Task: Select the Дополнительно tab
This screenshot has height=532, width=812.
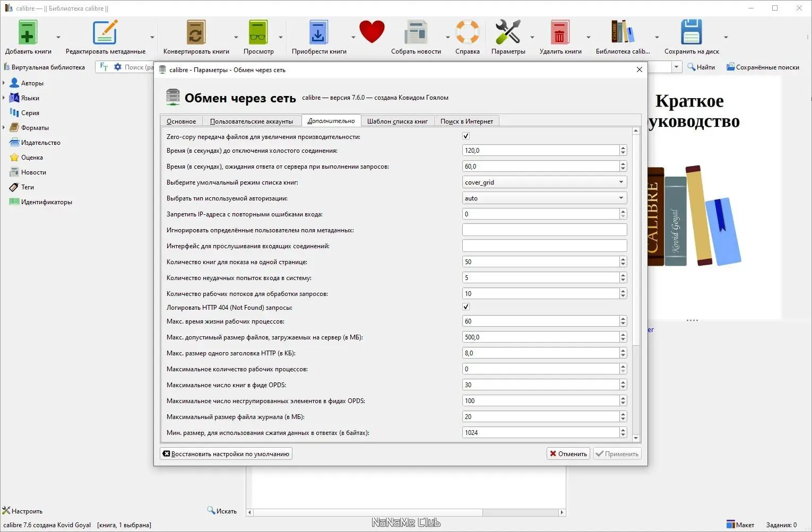Action: (x=331, y=121)
